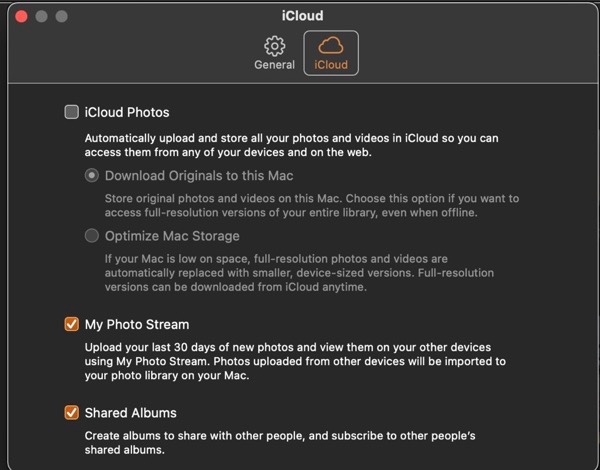Click "Download Originals to this Mac" label
The image size is (600, 470).
(x=199, y=175)
